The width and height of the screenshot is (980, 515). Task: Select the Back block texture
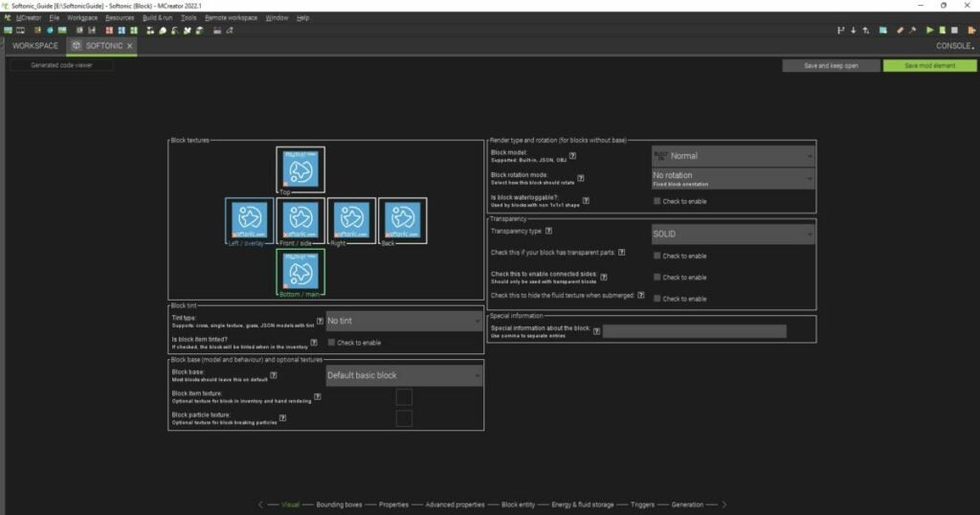[x=403, y=220]
